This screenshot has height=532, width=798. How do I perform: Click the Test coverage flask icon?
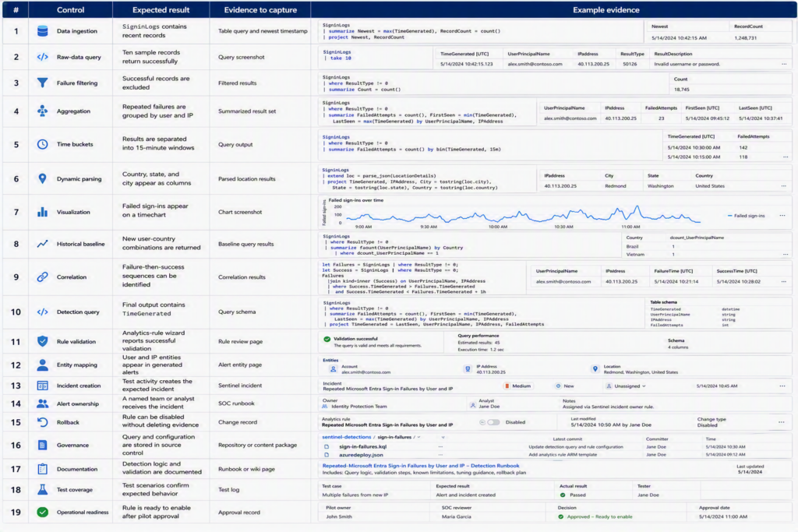tap(43, 489)
